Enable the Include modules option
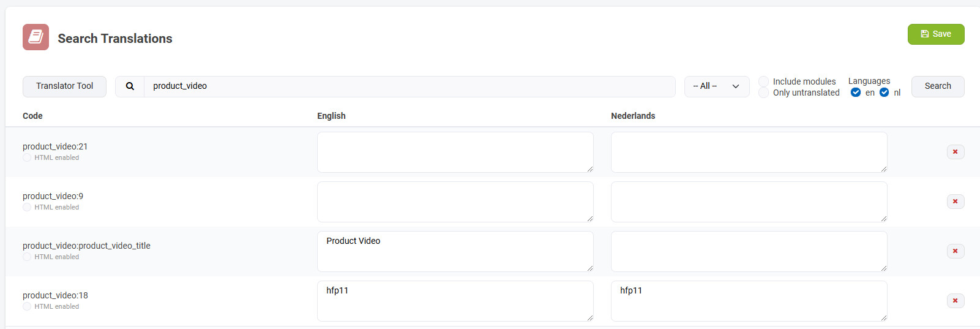The image size is (980, 329). pyautogui.click(x=763, y=81)
